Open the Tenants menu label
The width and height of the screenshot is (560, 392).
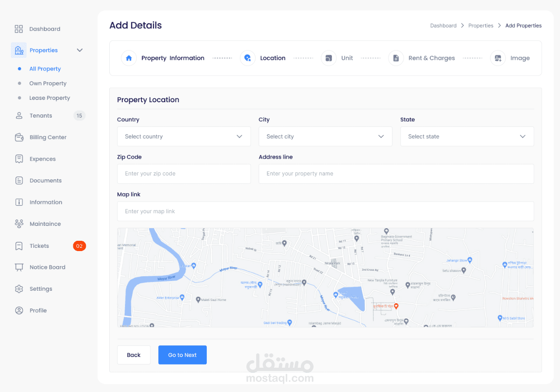click(41, 115)
